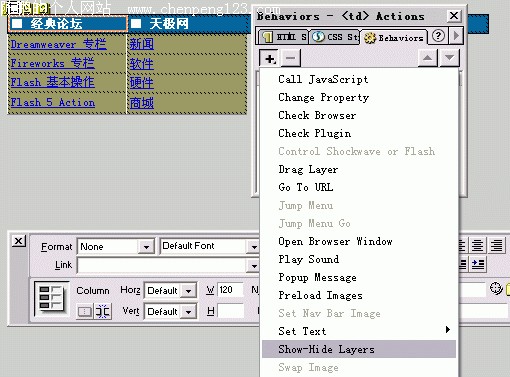This screenshot has height=377, width=510.
Task: Select the Behaviors tab
Action: click(394, 38)
